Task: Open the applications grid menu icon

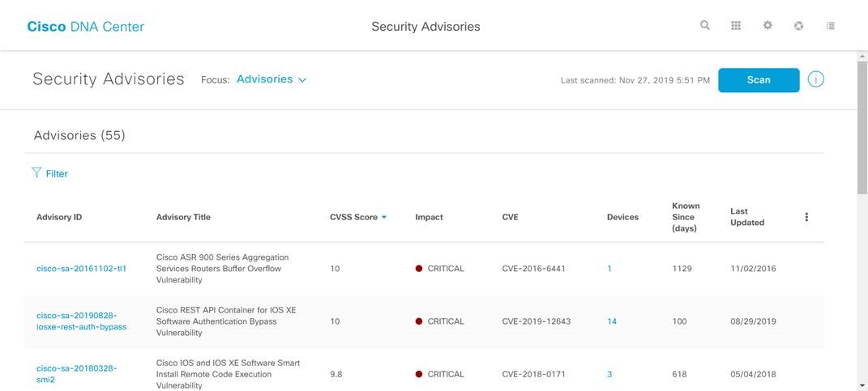Action: click(x=736, y=26)
